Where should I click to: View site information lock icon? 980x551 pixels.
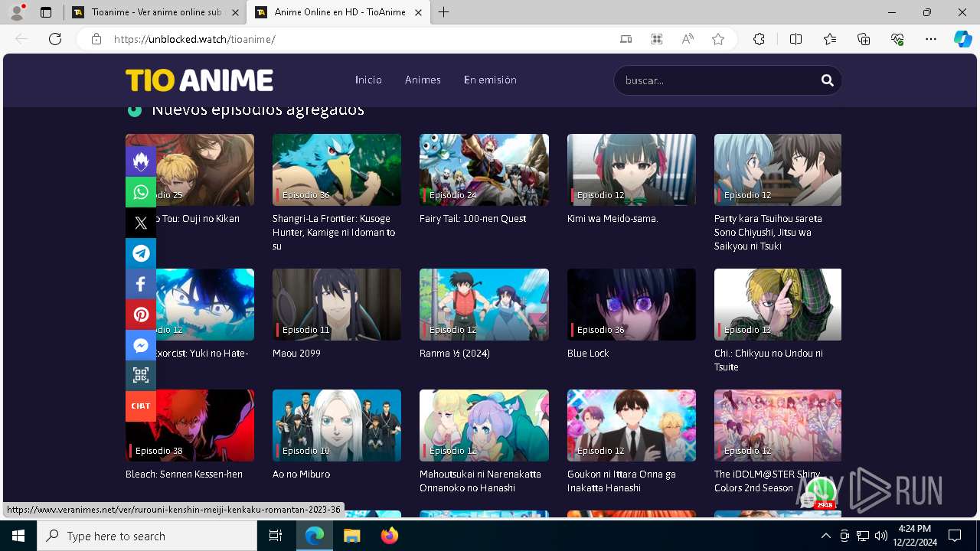point(96,39)
